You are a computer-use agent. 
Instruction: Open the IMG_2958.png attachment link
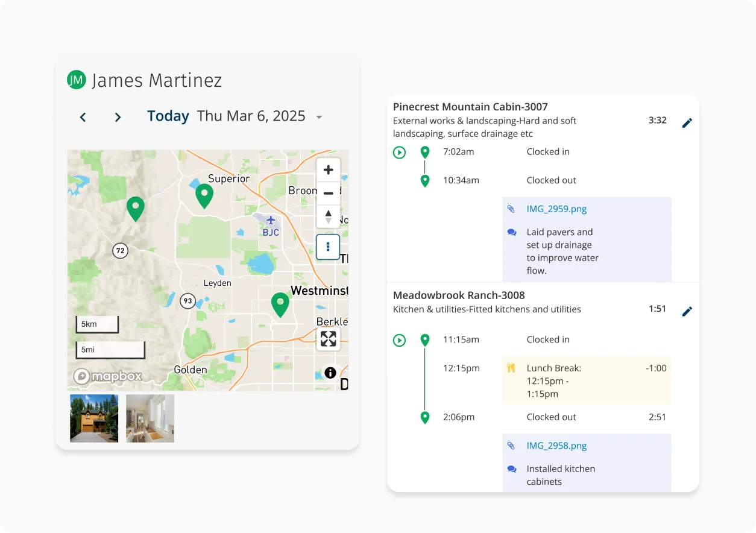click(x=556, y=446)
